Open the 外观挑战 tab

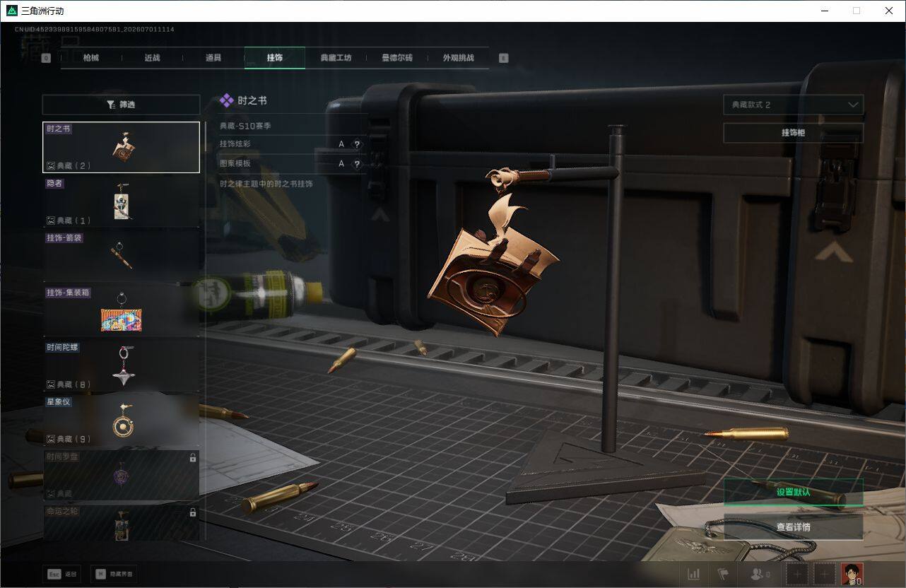(x=458, y=58)
